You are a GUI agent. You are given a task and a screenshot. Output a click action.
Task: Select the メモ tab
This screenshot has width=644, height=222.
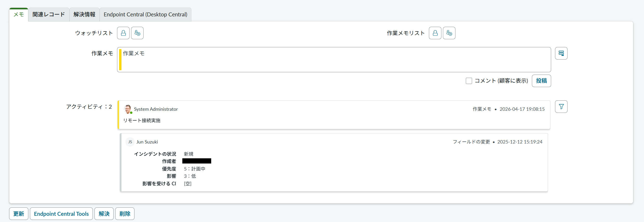click(x=19, y=15)
